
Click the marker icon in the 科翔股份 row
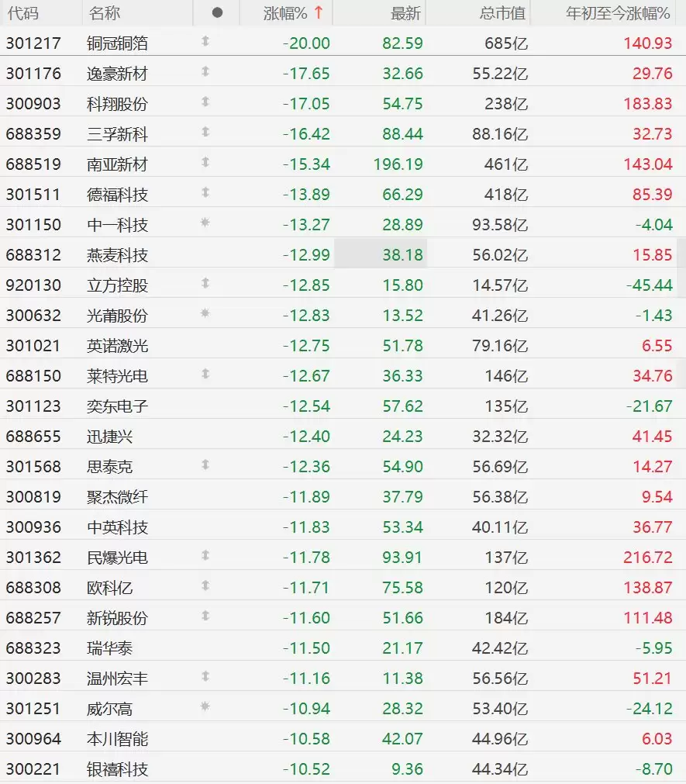pyautogui.click(x=205, y=102)
